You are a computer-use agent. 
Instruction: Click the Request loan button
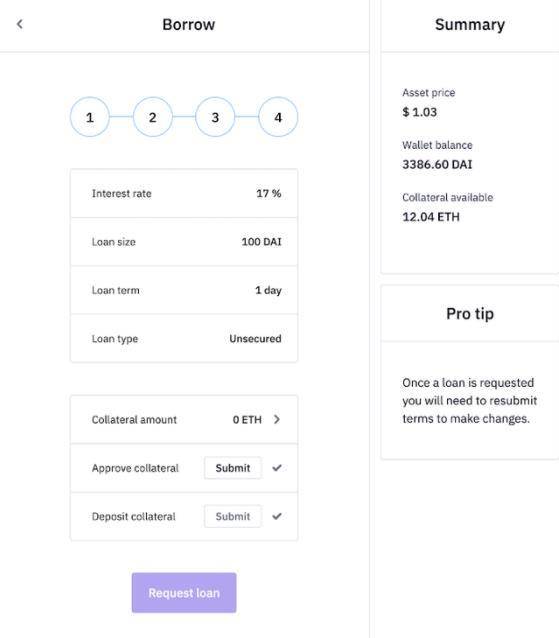point(184,593)
